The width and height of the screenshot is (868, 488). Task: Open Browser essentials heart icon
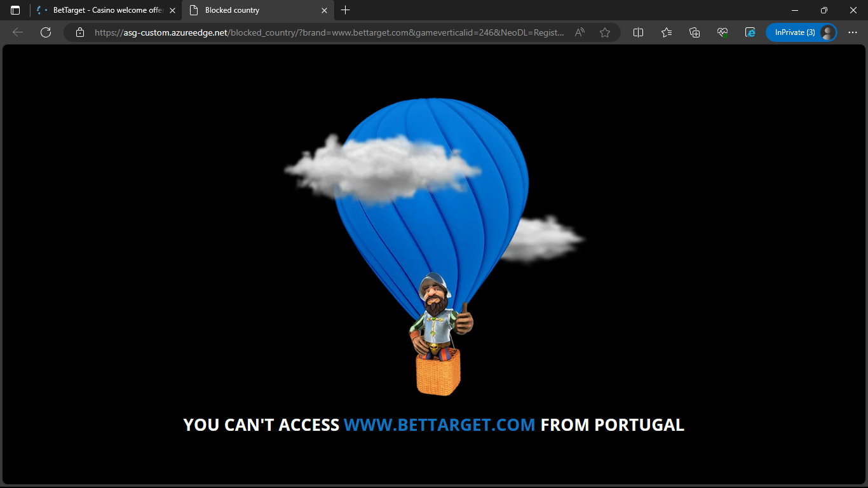click(722, 32)
